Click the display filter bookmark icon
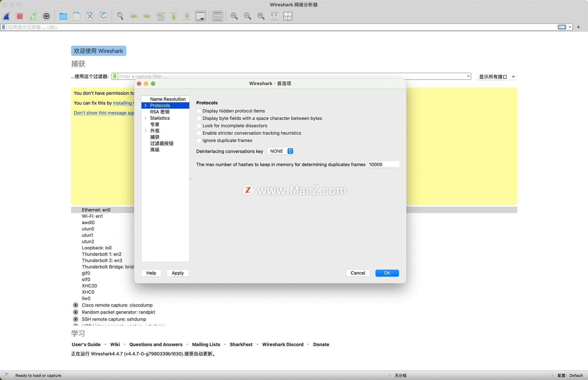588x380 pixels. [x=4, y=27]
